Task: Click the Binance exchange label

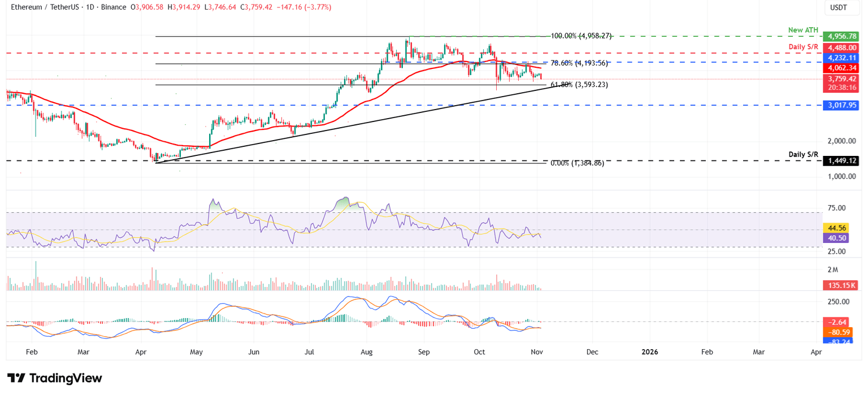Action: (x=112, y=7)
